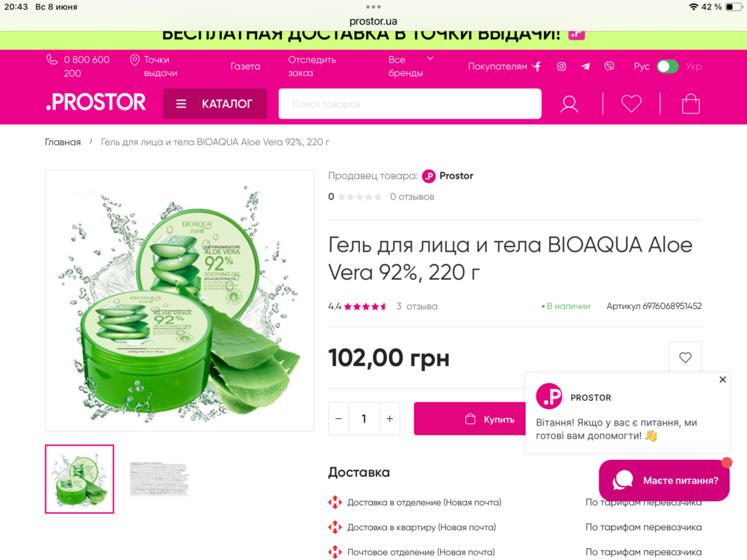Viewport: 747px width, 560px height.
Task: Add product to favorites with heart button
Action: [x=685, y=357]
